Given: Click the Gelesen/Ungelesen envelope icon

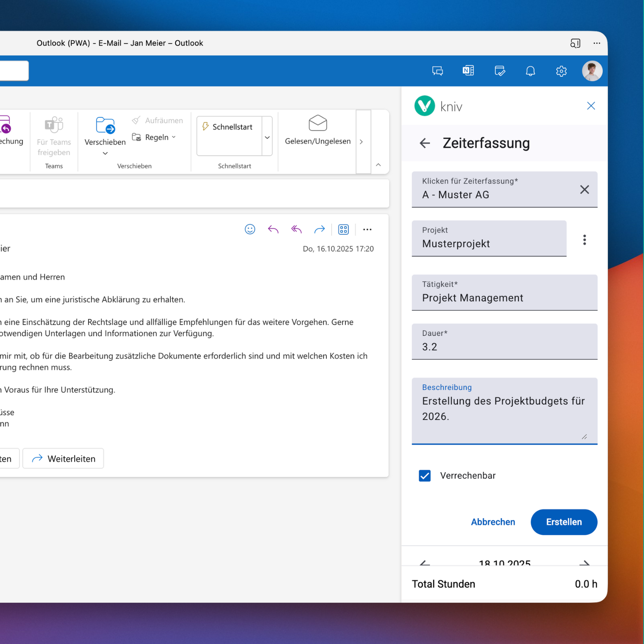Looking at the screenshot, I should coord(317,124).
